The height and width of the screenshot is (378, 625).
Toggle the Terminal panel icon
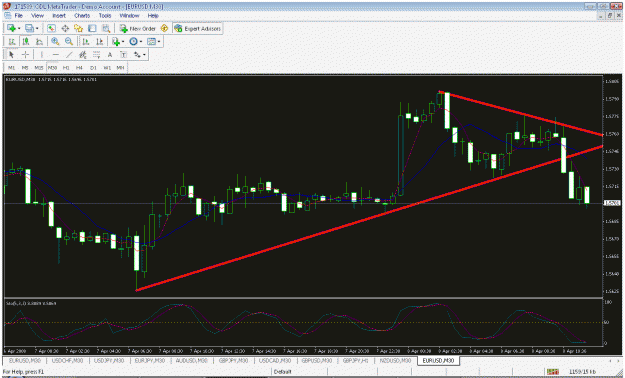coord(92,28)
